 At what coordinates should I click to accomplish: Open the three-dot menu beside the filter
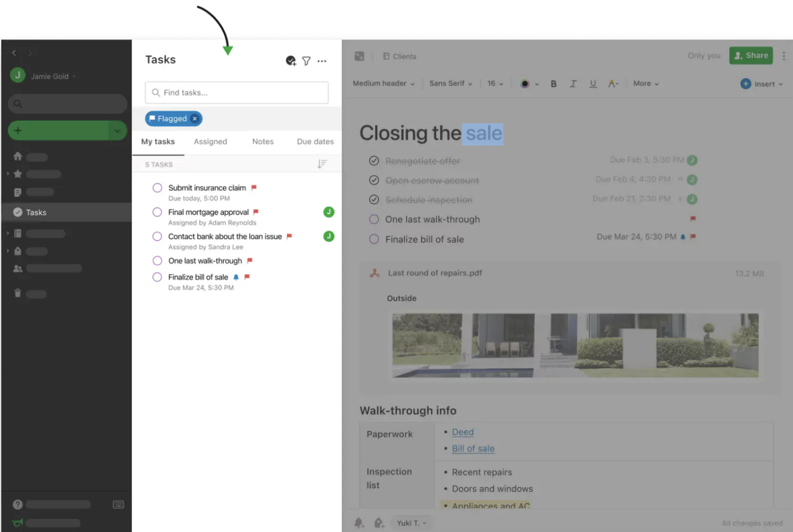tap(322, 61)
